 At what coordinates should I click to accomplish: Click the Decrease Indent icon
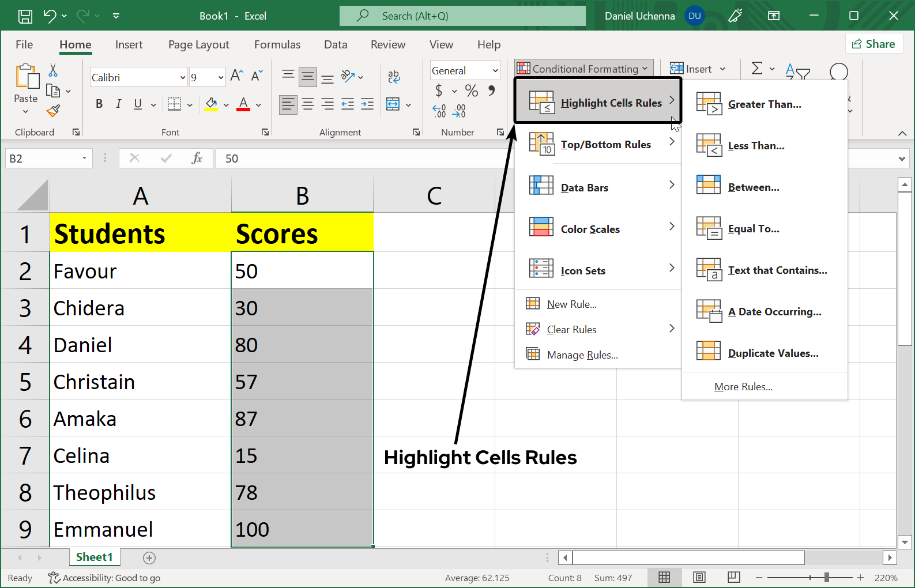[x=348, y=104]
